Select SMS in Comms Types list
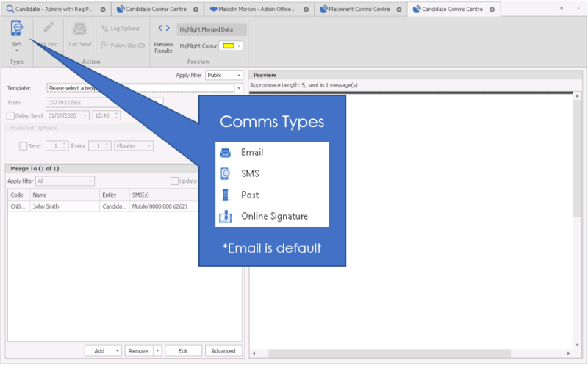This screenshot has width=588, height=365. click(250, 174)
